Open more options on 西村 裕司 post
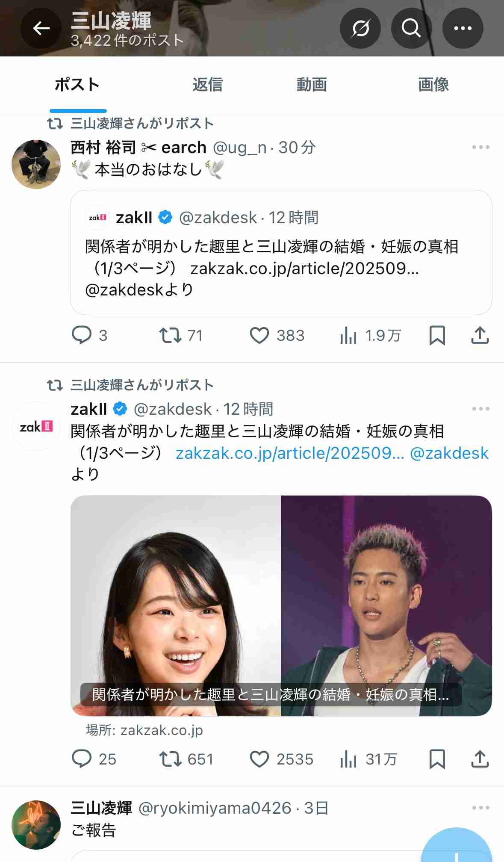 point(480,147)
